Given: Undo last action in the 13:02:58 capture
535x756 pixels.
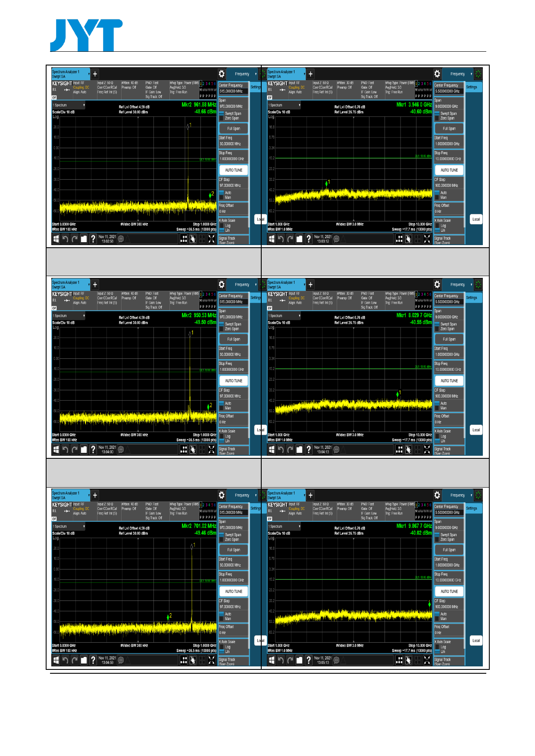Looking at the screenshot, I should [65, 239].
